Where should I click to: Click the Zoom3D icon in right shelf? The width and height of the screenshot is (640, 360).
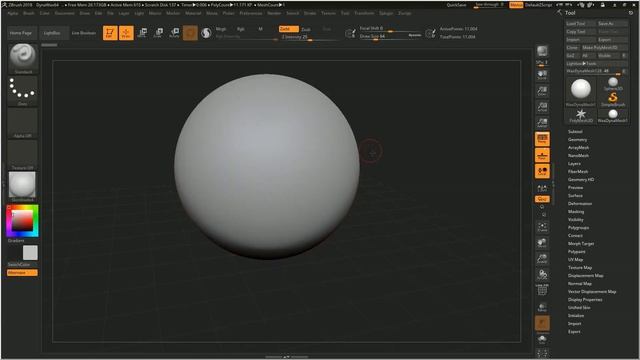click(542, 259)
